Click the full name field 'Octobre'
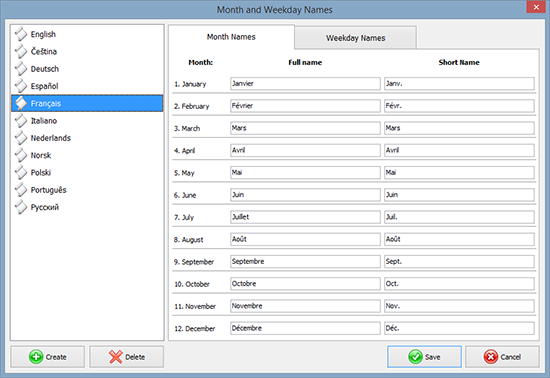The height and width of the screenshot is (378, 550). [x=305, y=284]
